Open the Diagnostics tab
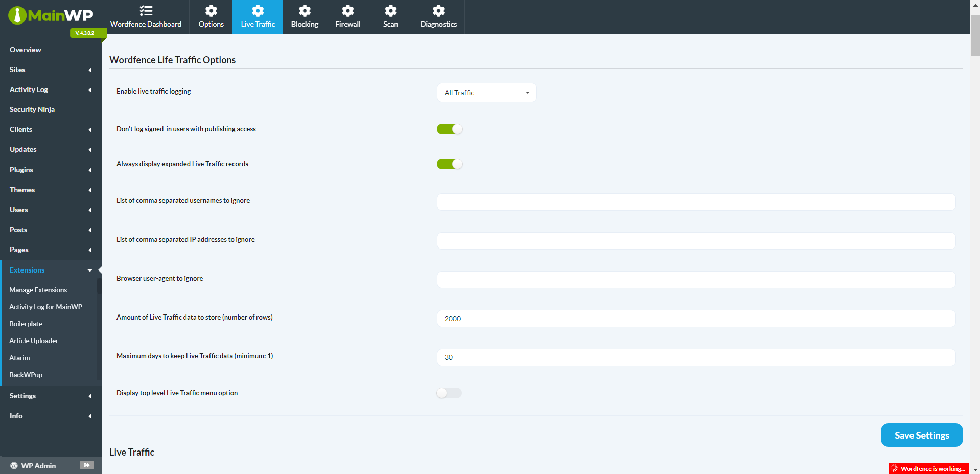 438,17
